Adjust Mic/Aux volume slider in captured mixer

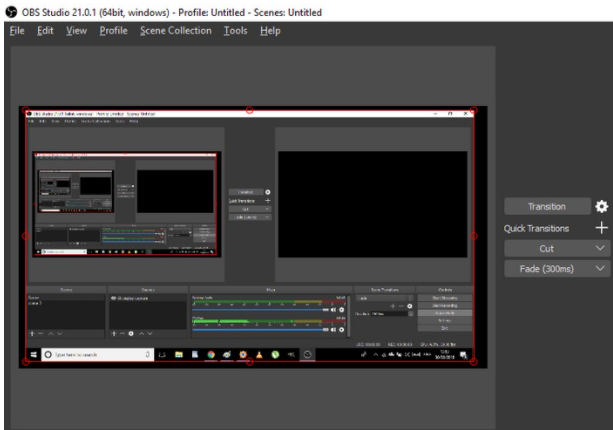click(260, 330)
